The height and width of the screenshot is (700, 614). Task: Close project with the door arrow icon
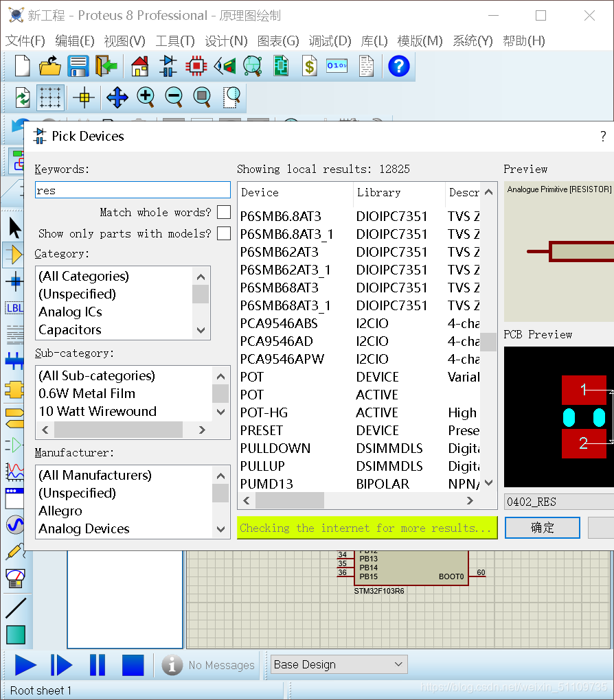point(106,66)
